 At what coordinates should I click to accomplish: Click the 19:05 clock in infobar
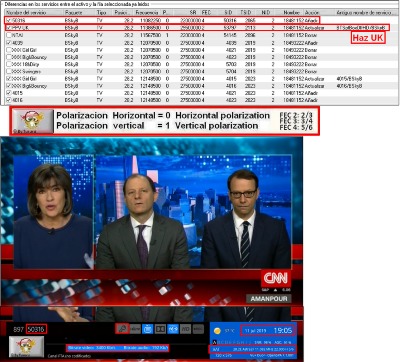pos(283,330)
